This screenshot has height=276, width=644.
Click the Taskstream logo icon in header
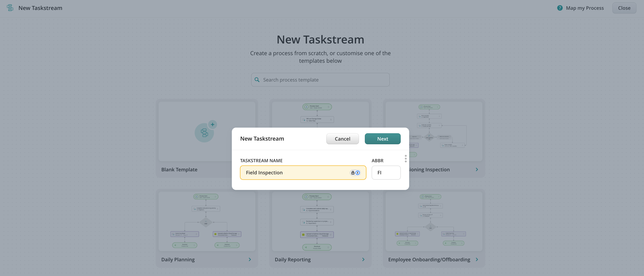(x=10, y=8)
